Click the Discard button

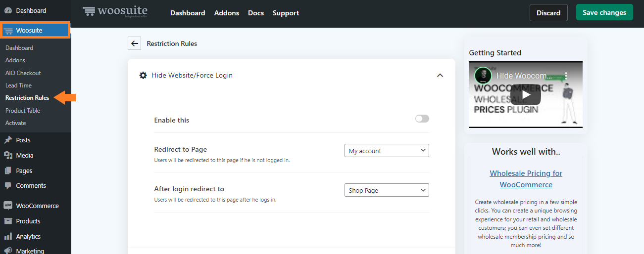[x=548, y=13]
